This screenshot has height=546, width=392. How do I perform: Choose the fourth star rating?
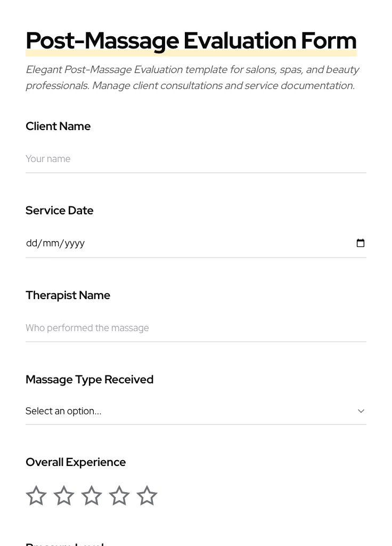(x=119, y=496)
